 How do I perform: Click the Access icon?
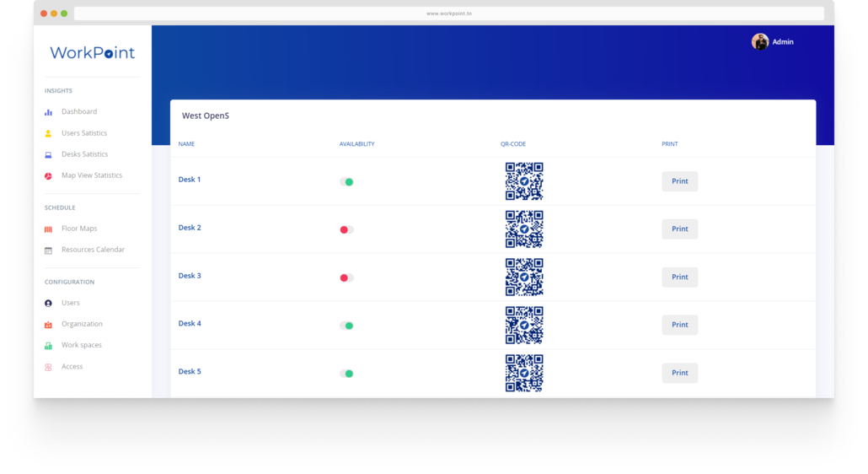(x=48, y=367)
